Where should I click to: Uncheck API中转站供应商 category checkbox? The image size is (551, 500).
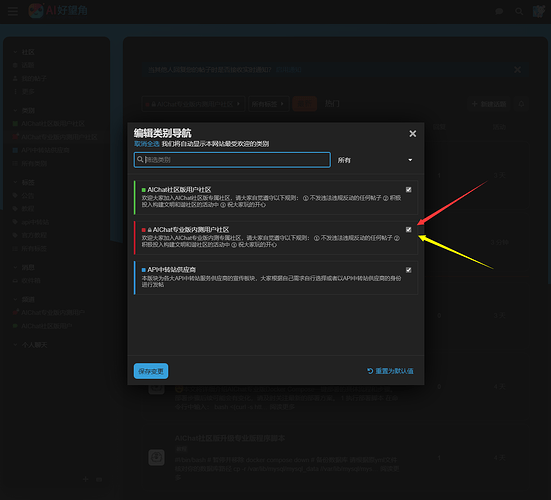[408, 270]
